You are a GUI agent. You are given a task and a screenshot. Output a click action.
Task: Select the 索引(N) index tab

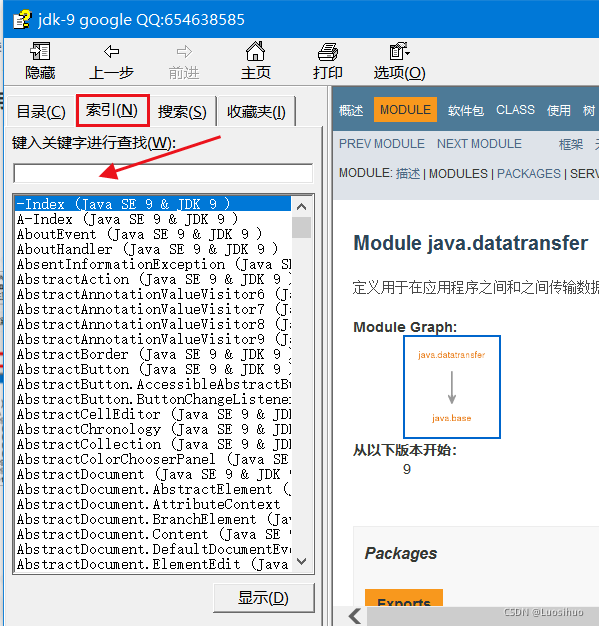pos(113,110)
